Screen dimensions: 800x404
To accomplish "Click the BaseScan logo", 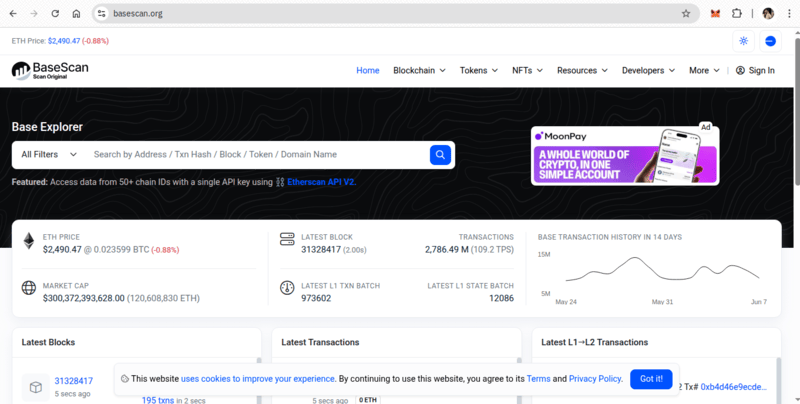I will tap(50, 70).
